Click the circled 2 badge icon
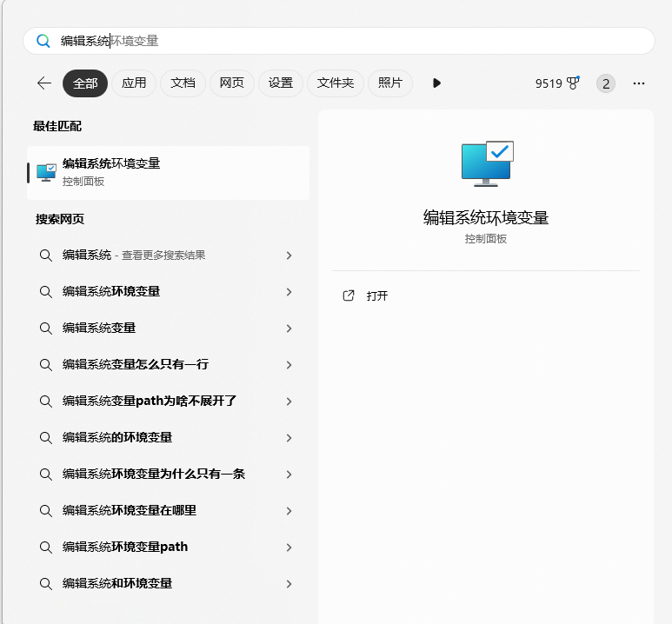Viewport: 672px width, 624px height. [606, 83]
